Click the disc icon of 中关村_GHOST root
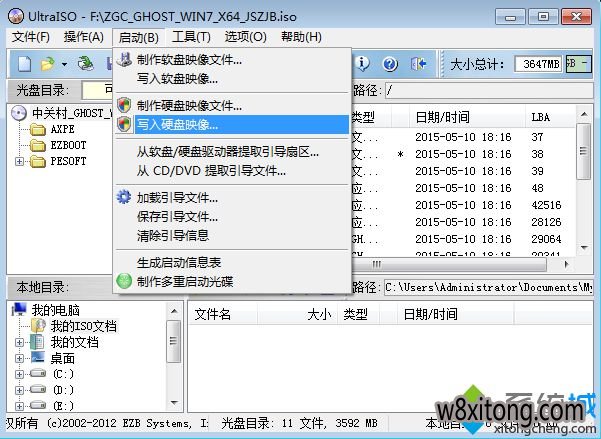Viewport: 601px width, 439px height. tap(19, 113)
